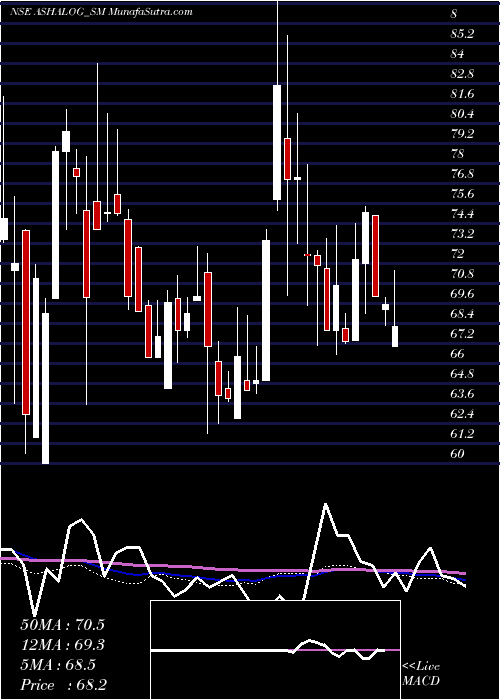The height and width of the screenshot is (700, 500).
Task: Click the 60 price axis label
Action: coord(458,454)
